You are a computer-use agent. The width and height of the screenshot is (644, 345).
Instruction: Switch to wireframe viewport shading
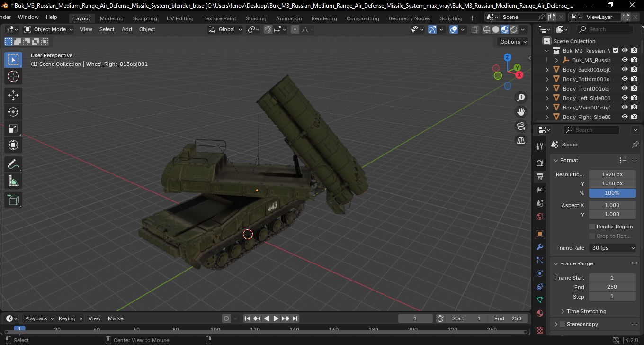tap(487, 29)
